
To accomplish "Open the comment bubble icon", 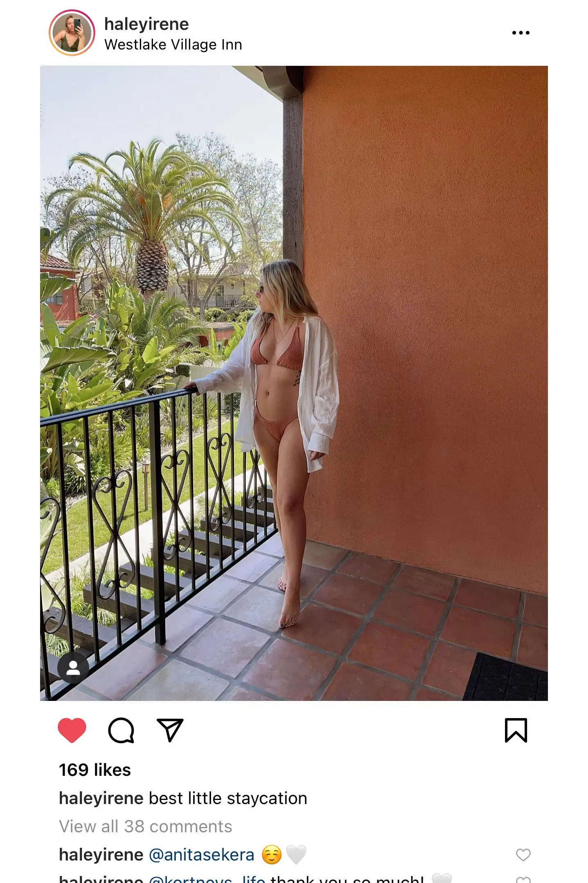I will [x=121, y=730].
